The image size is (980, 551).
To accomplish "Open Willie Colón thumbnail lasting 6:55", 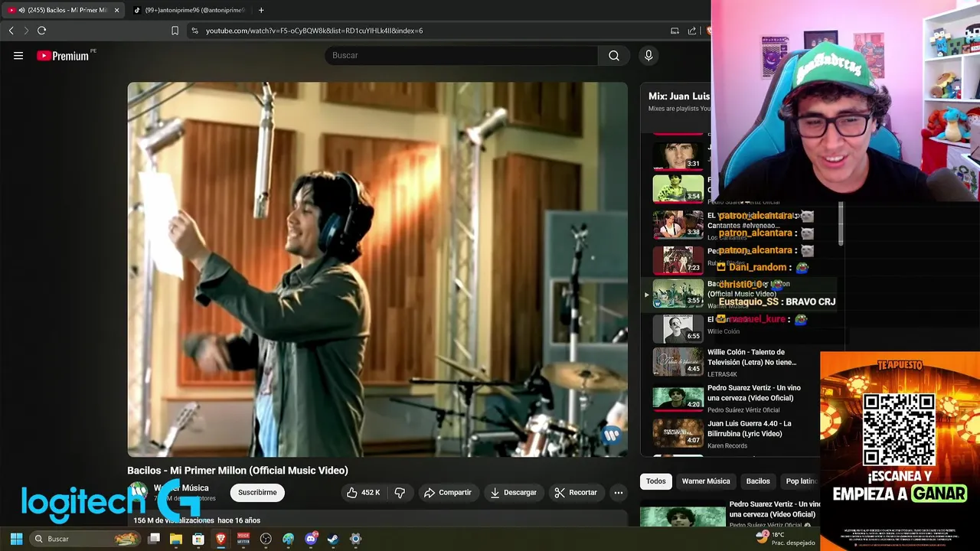I will click(x=678, y=329).
